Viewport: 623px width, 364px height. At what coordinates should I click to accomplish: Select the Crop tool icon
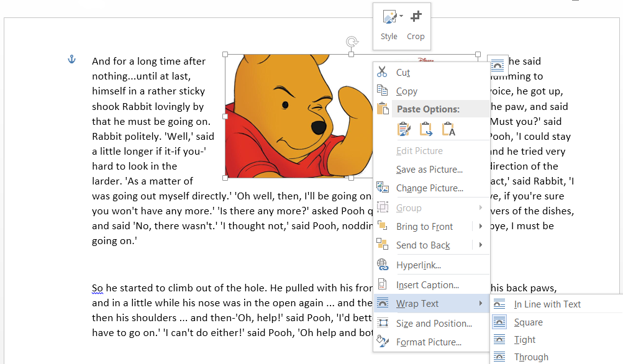point(416,17)
